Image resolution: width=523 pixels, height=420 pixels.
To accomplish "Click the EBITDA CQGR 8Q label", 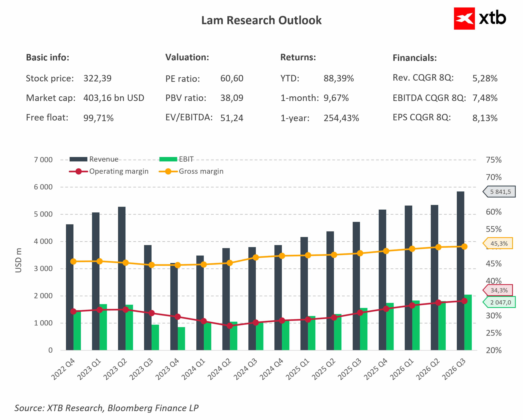I will 429,98.
